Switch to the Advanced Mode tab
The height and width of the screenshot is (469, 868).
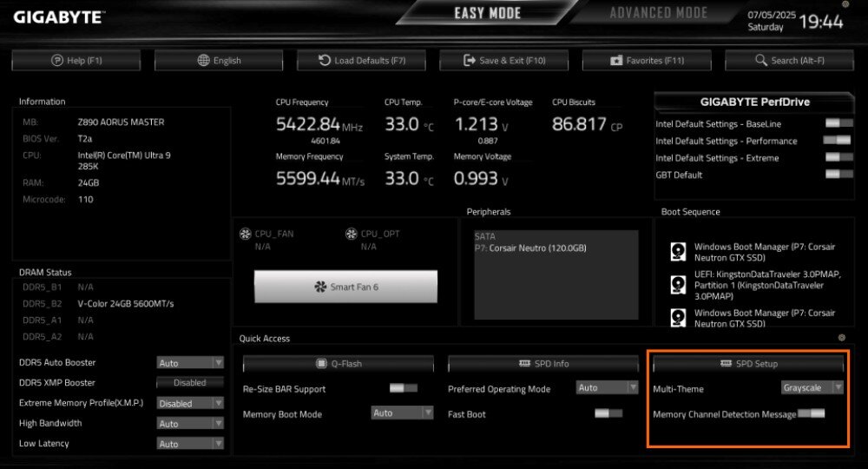coord(658,13)
